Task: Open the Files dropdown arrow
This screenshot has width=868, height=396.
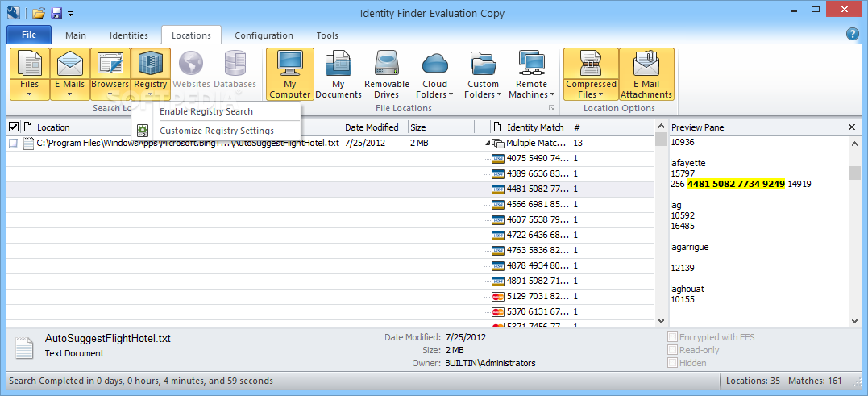Action: (x=30, y=94)
